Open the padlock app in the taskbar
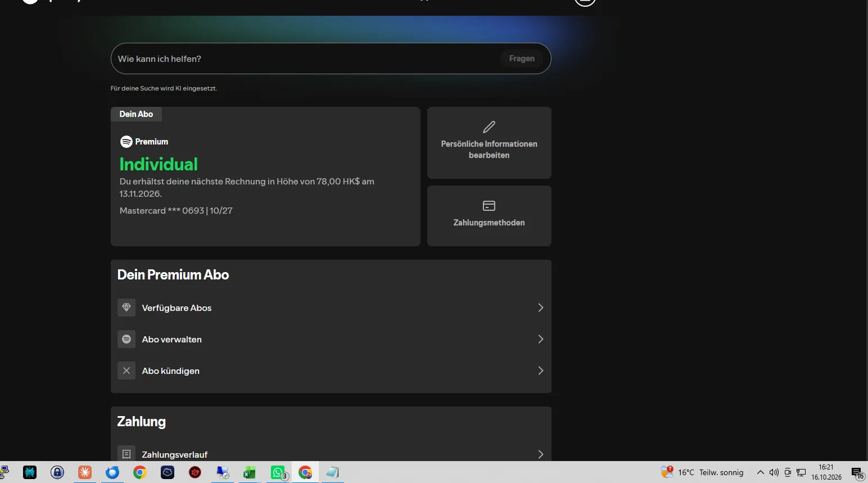The width and height of the screenshot is (868, 483). tap(57, 472)
